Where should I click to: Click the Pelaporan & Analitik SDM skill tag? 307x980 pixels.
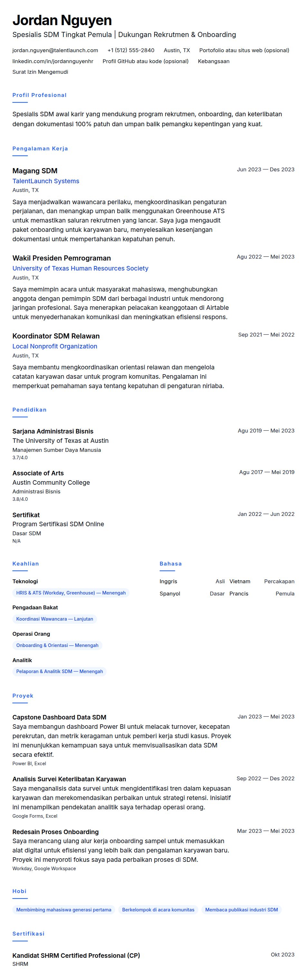(x=60, y=671)
